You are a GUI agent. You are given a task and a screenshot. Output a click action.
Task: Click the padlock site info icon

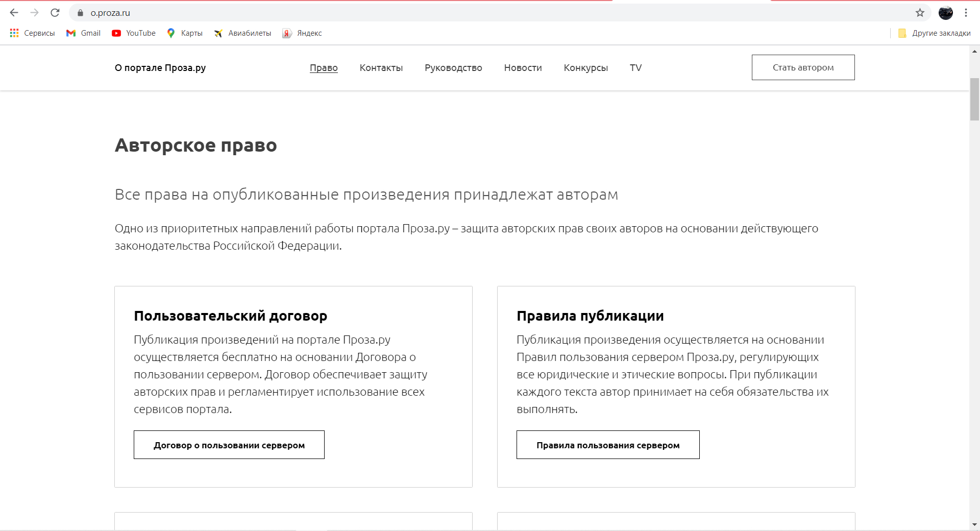pyautogui.click(x=80, y=13)
